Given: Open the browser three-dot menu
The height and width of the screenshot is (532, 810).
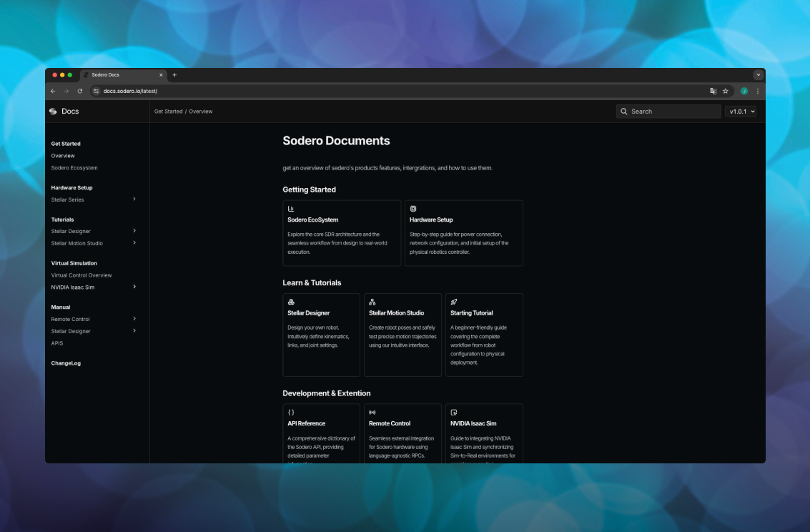Looking at the screenshot, I should tap(758, 91).
